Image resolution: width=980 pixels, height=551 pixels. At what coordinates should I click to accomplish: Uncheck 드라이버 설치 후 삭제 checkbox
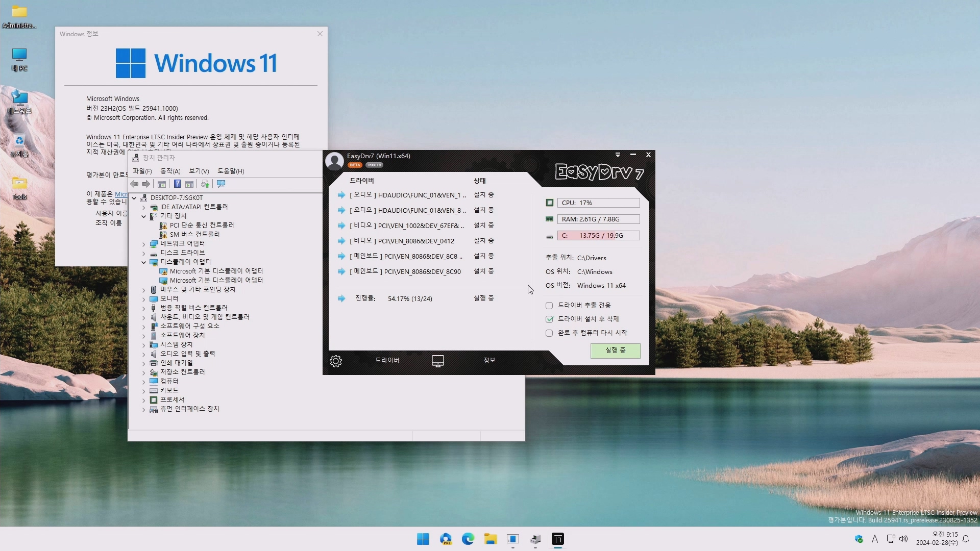click(549, 319)
